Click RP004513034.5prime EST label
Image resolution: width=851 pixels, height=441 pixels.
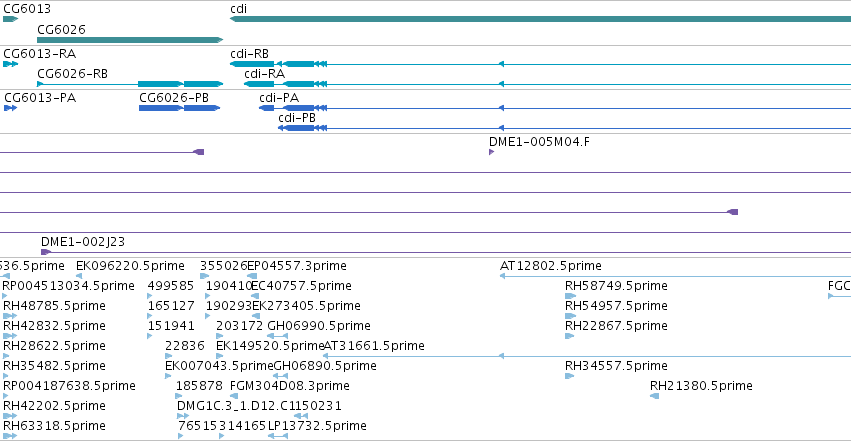click(x=68, y=286)
